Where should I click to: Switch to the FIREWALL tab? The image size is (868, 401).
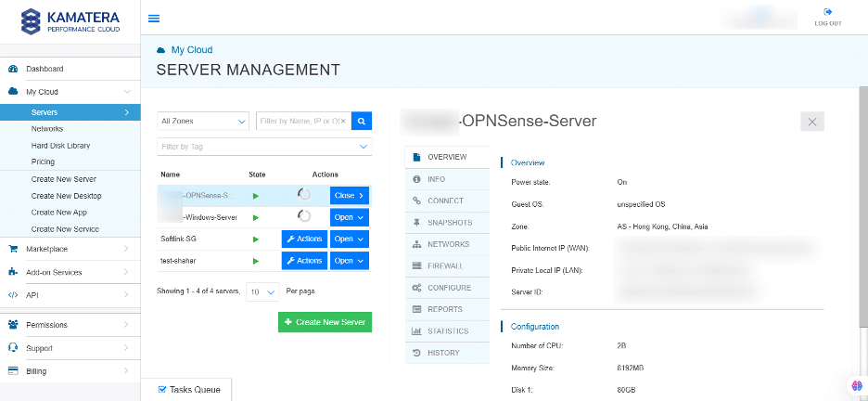click(x=447, y=265)
